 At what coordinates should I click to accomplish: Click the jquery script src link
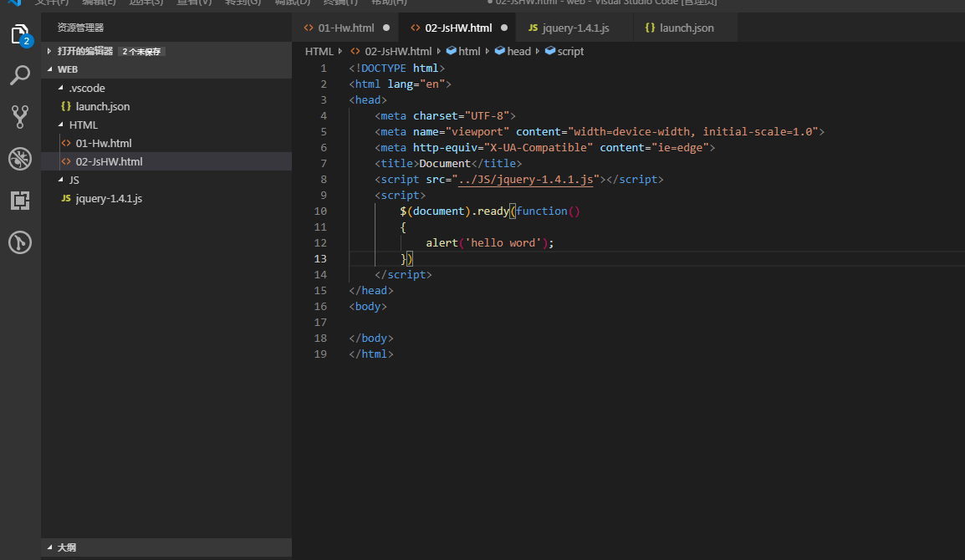click(x=526, y=180)
